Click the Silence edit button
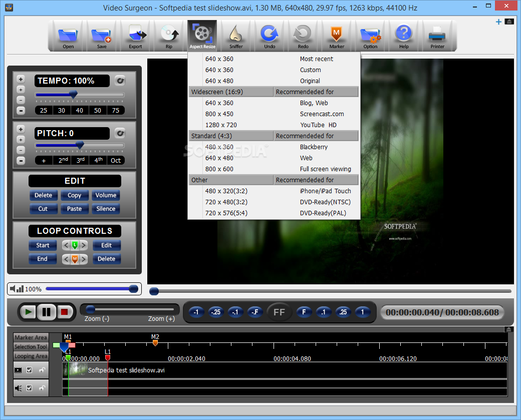 click(106, 209)
